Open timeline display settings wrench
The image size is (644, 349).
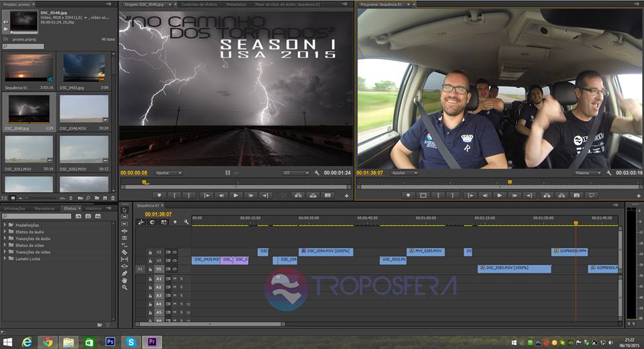coord(186,222)
